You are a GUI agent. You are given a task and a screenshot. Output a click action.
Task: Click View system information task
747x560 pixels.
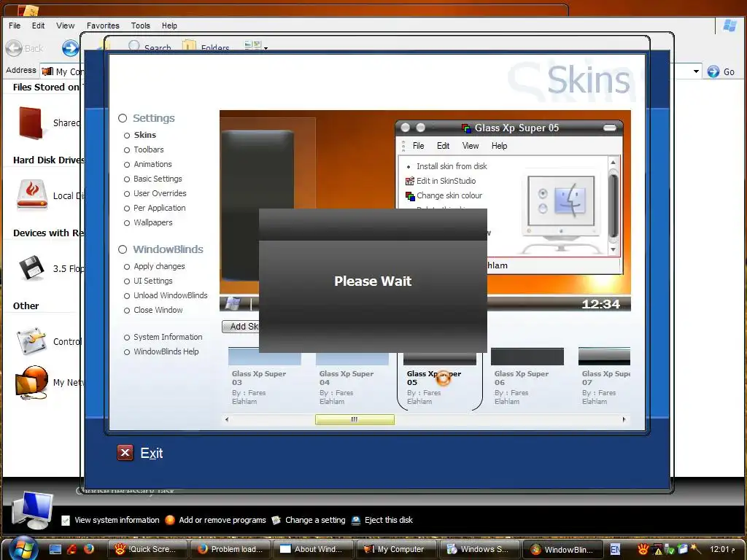click(117, 520)
